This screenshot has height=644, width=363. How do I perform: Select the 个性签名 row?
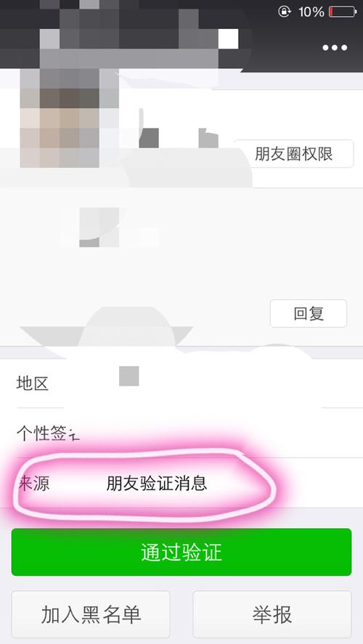181,433
